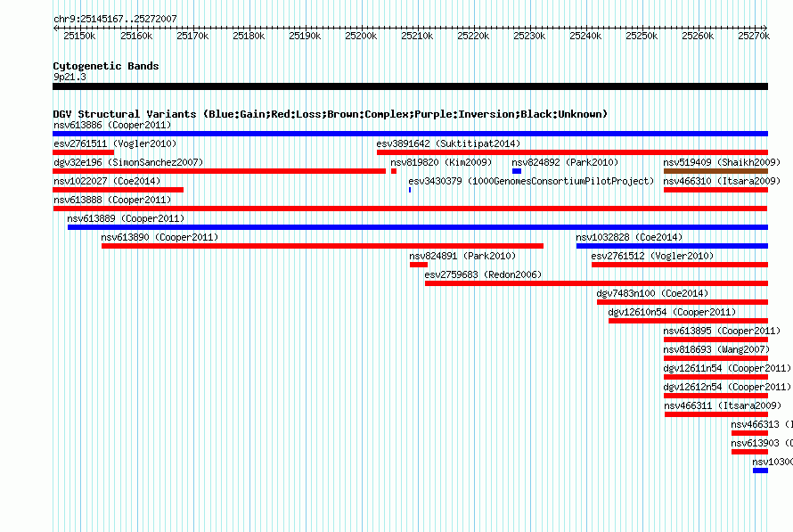Click the nsv613889 (Cooper2011) label

(126, 218)
